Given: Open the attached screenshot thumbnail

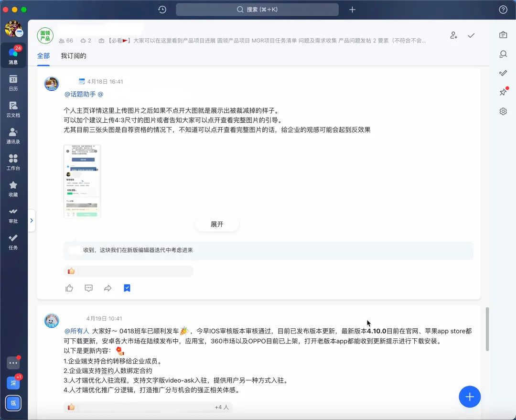Looking at the screenshot, I should [82, 181].
